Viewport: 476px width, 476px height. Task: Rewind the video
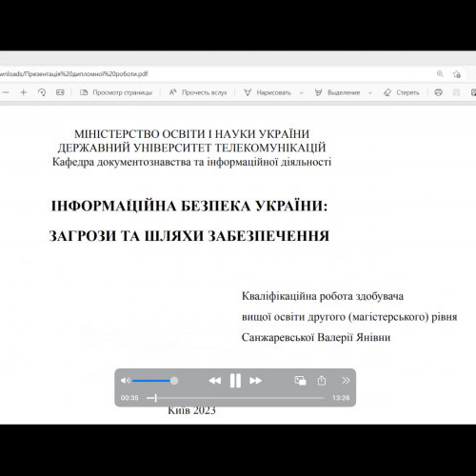click(214, 381)
